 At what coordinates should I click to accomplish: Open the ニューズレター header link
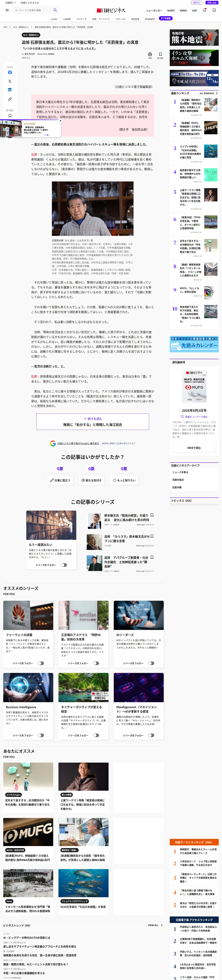(x=154, y=11)
